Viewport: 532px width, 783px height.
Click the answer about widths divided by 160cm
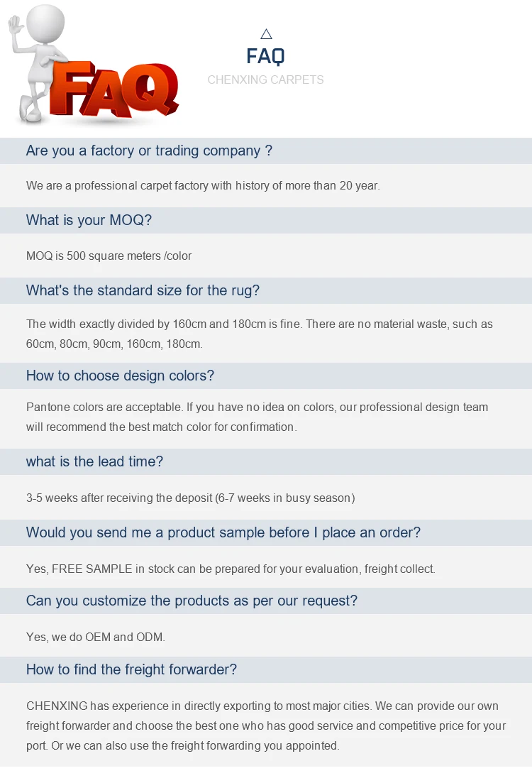pos(260,334)
